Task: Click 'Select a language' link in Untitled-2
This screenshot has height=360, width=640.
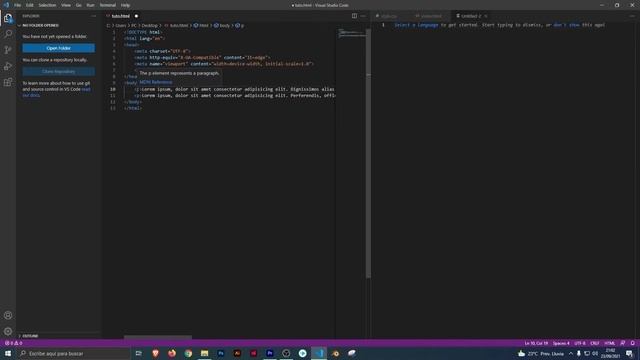Action: [x=416, y=25]
